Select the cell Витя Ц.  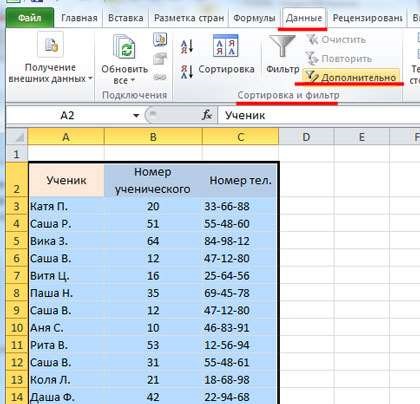coord(66,276)
